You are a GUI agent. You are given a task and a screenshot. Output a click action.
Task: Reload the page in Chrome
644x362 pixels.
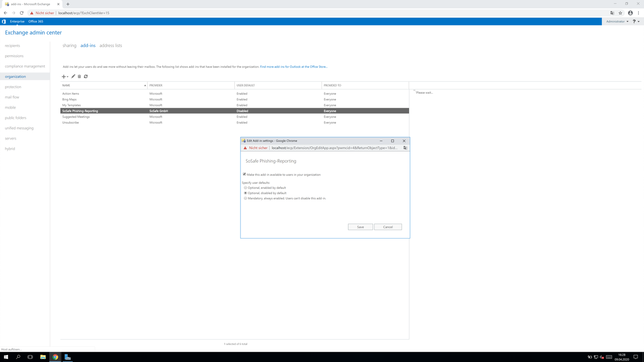pos(22,13)
